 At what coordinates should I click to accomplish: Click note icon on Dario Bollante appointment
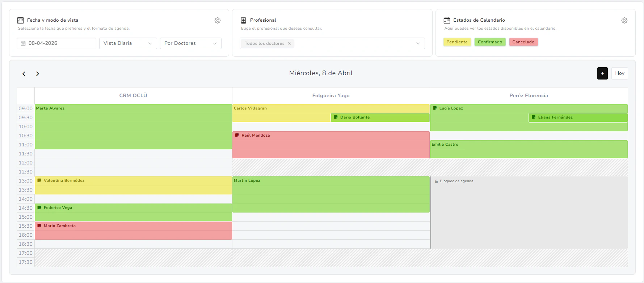pos(336,117)
